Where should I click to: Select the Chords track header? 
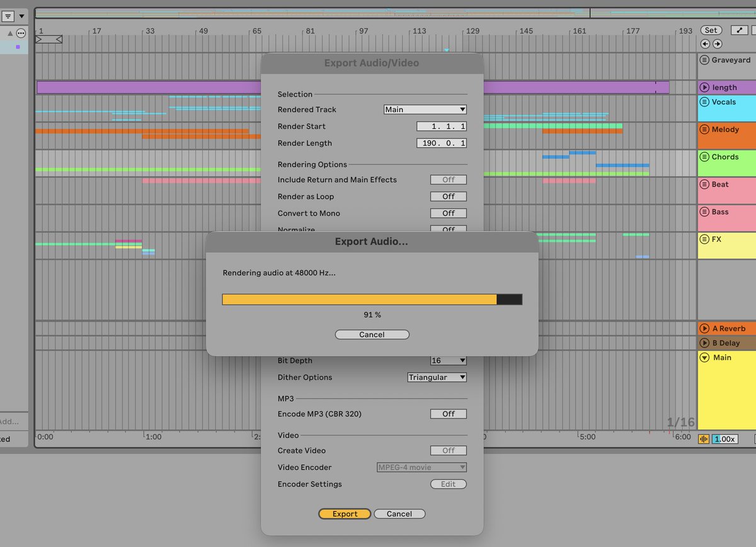[726, 164]
